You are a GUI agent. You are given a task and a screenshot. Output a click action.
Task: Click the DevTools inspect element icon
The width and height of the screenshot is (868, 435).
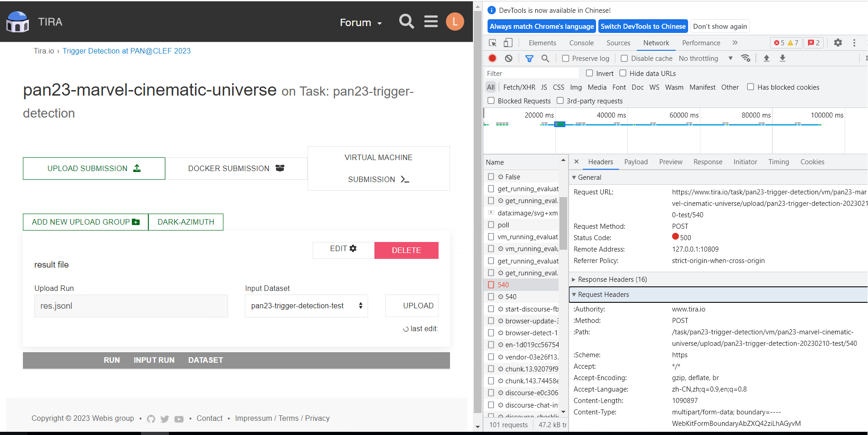[x=493, y=43]
